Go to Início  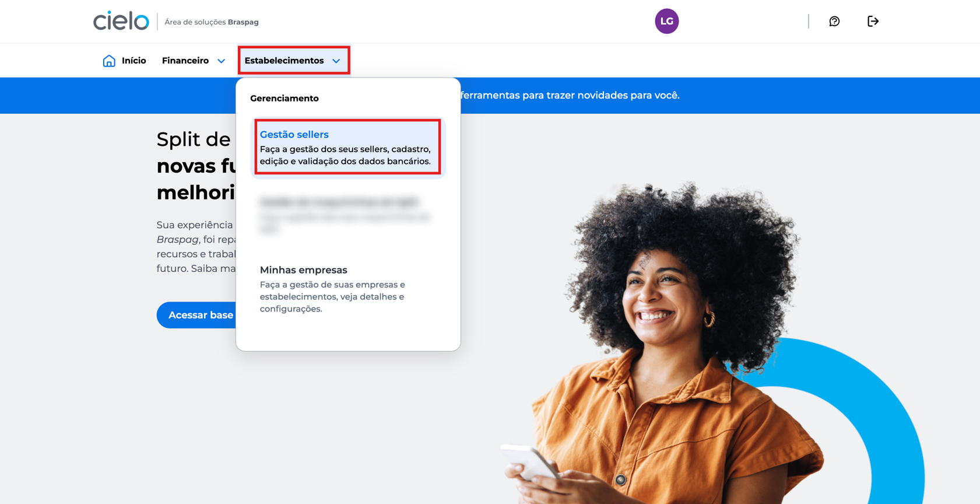[x=134, y=61]
